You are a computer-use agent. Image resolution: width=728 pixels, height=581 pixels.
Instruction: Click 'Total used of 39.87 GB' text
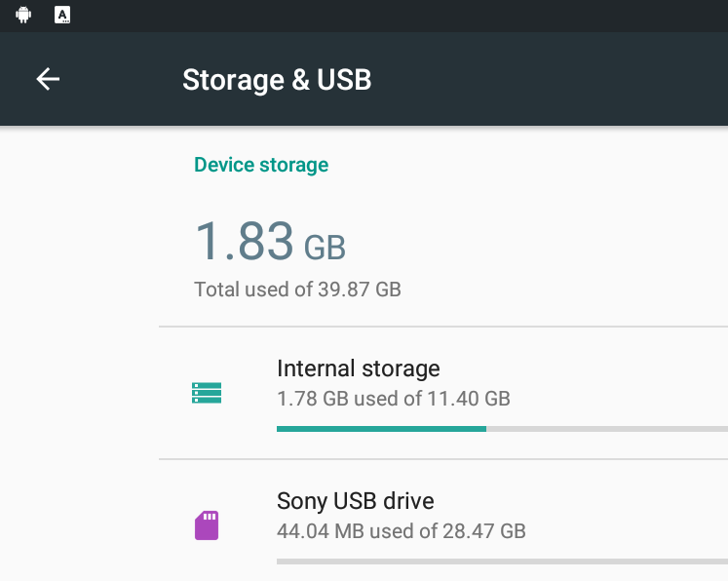297,290
